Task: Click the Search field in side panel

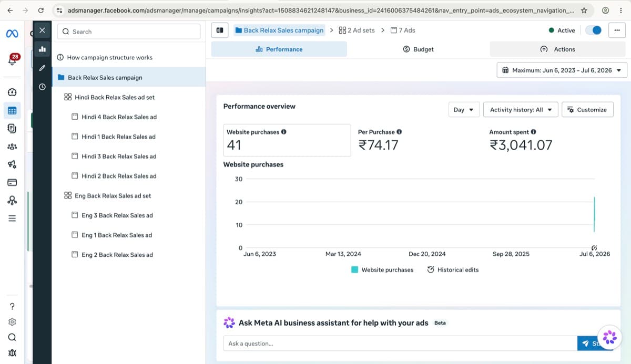Action: (x=129, y=32)
